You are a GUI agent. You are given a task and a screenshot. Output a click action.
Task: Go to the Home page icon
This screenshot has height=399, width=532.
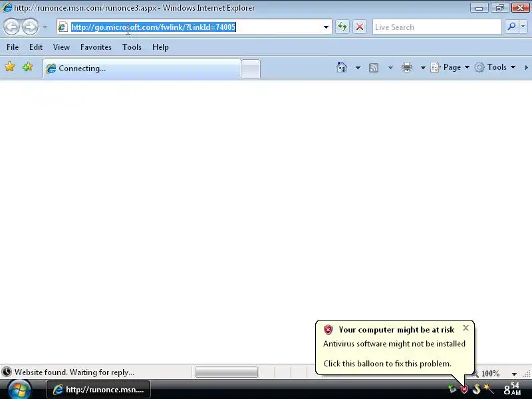pos(342,67)
